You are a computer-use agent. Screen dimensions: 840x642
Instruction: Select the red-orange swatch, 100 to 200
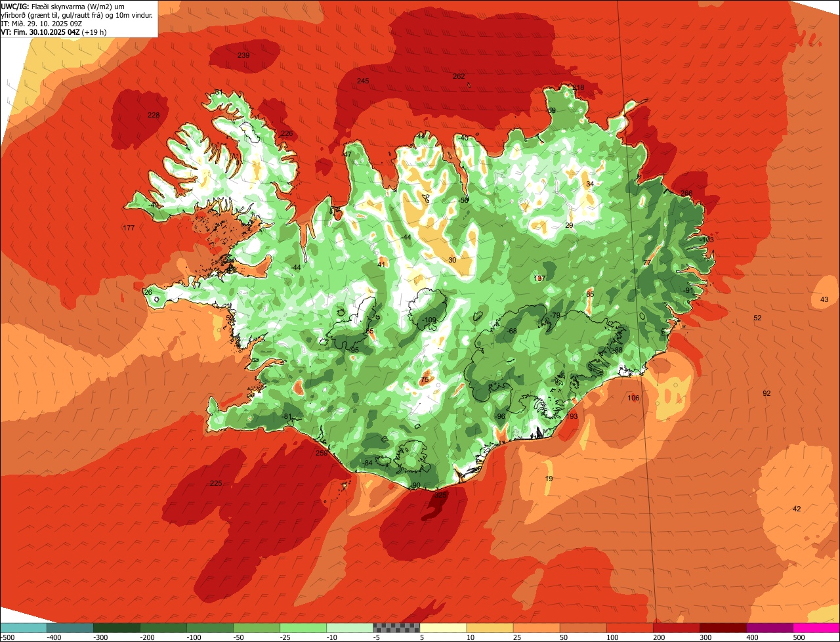pyautogui.click(x=629, y=628)
